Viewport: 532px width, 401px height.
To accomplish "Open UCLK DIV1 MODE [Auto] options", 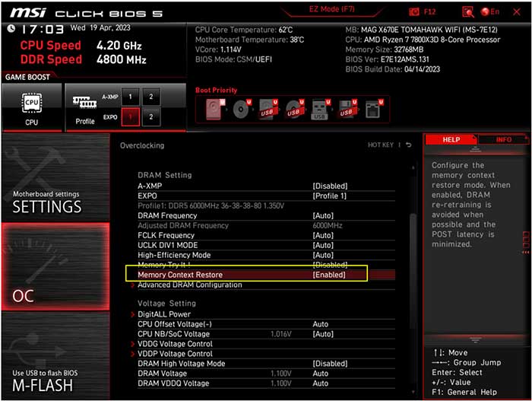I will pyautogui.click(x=323, y=245).
